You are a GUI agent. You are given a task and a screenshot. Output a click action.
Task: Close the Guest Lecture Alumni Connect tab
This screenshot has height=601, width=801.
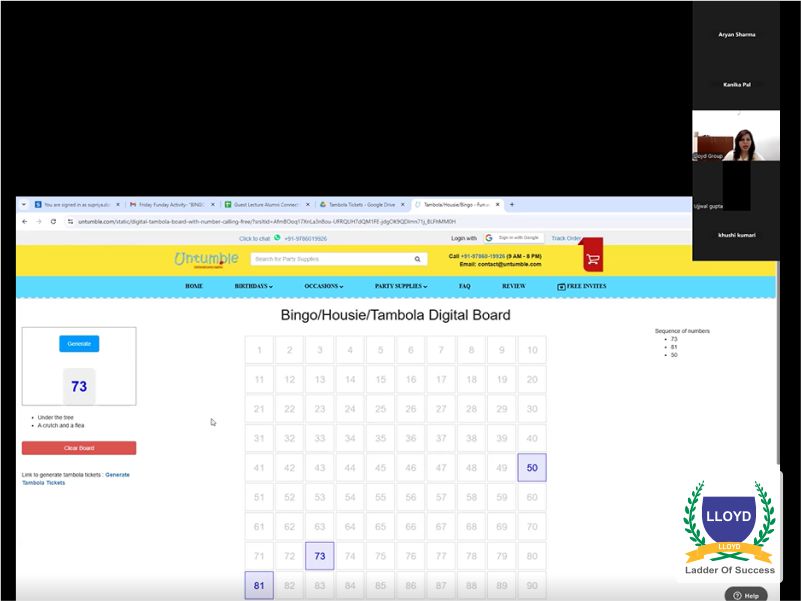coord(308,204)
